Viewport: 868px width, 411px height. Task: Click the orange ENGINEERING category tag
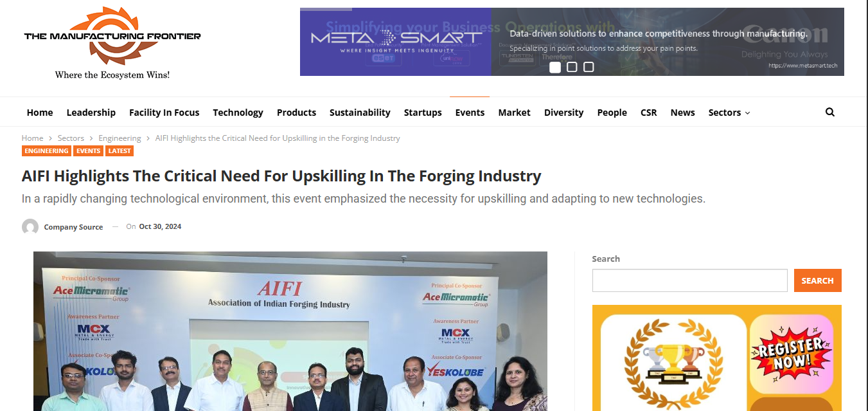pos(46,151)
